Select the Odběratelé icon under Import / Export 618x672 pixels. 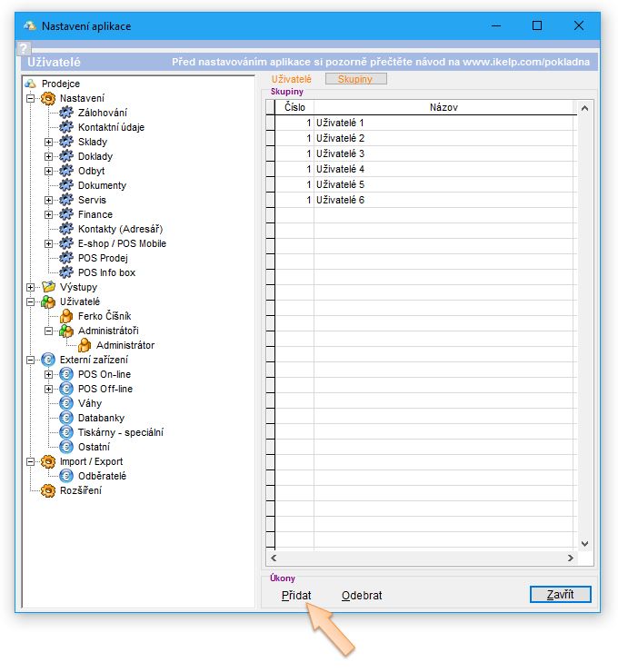click(x=65, y=476)
